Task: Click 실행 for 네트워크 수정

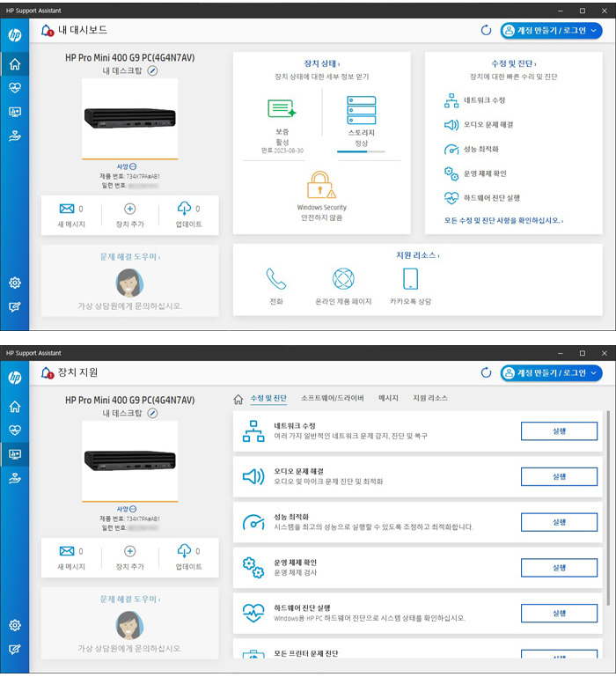Action: click(559, 430)
